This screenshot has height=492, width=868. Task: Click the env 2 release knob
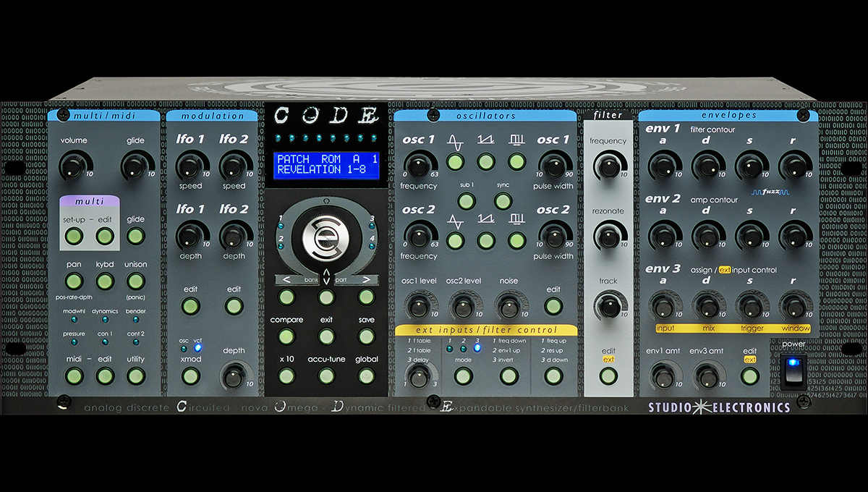[x=795, y=235]
